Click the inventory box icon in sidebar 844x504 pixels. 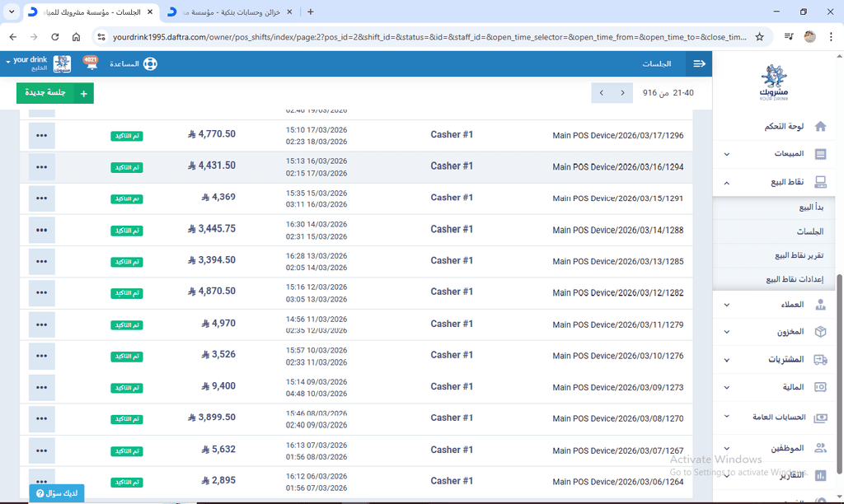[x=820, y=332]
